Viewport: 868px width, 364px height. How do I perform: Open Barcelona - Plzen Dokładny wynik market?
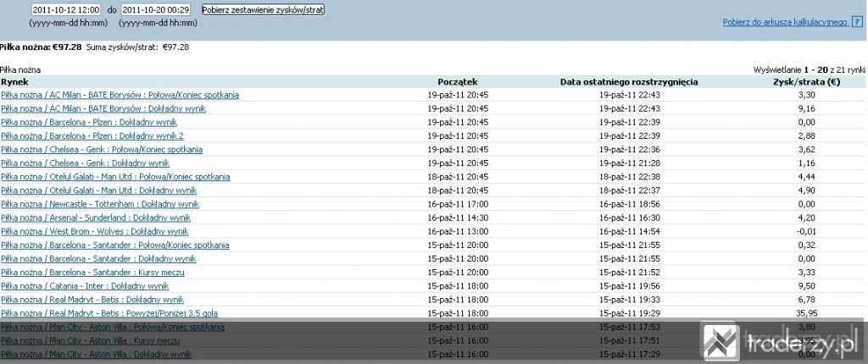[89, 122]
